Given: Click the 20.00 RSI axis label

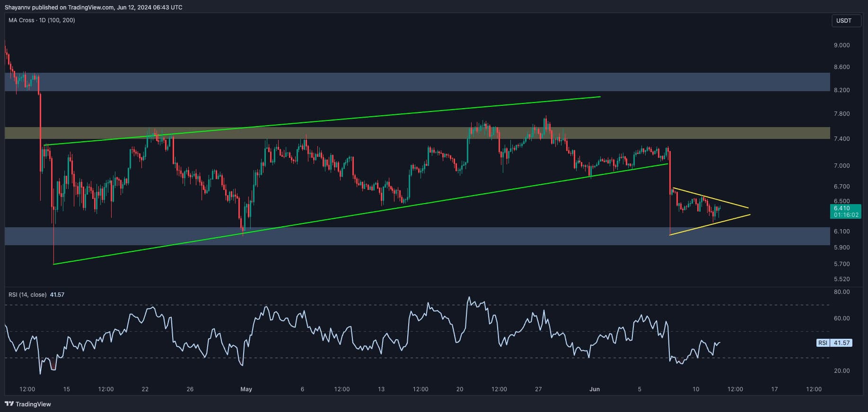Looking at the screenshot, I should point(842,371).
